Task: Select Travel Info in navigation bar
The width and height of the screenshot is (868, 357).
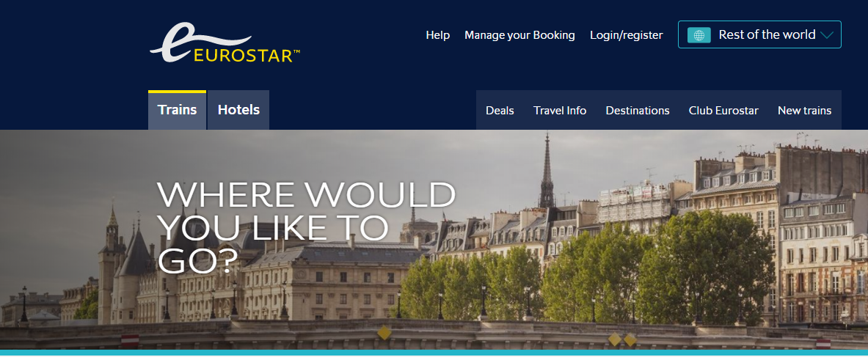Action: click(x=560, y=111)
